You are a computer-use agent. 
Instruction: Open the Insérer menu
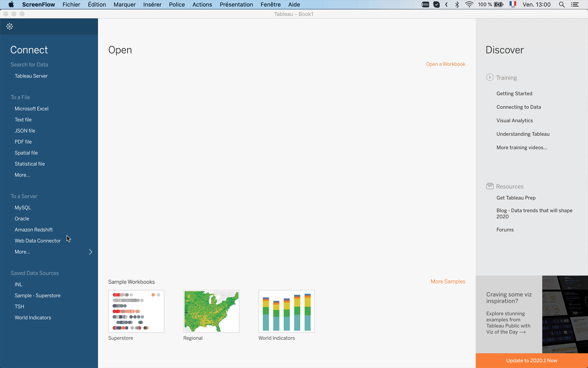tap(152, 4)
